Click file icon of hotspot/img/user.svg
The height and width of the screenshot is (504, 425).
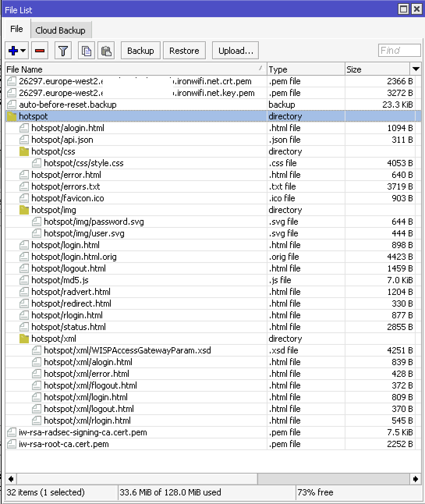click(37, 233)
